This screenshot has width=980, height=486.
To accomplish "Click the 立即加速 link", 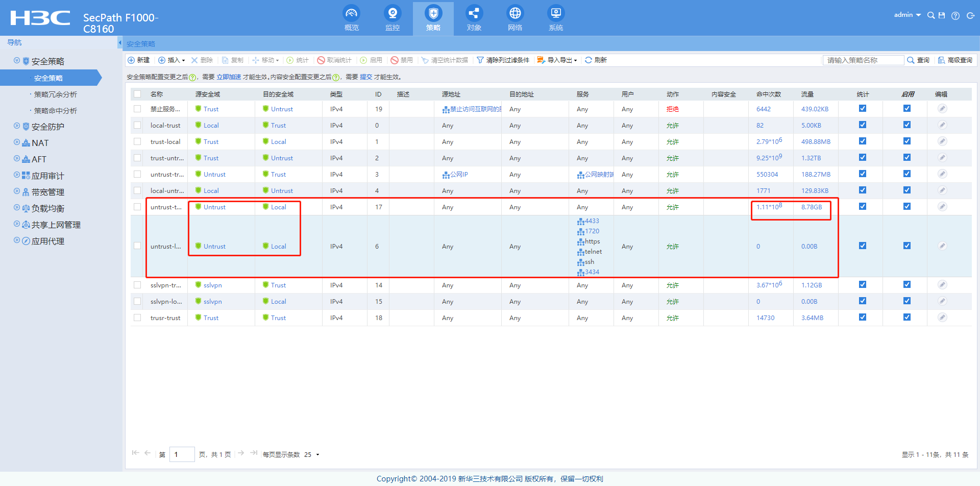I will (x=228, y=77).
